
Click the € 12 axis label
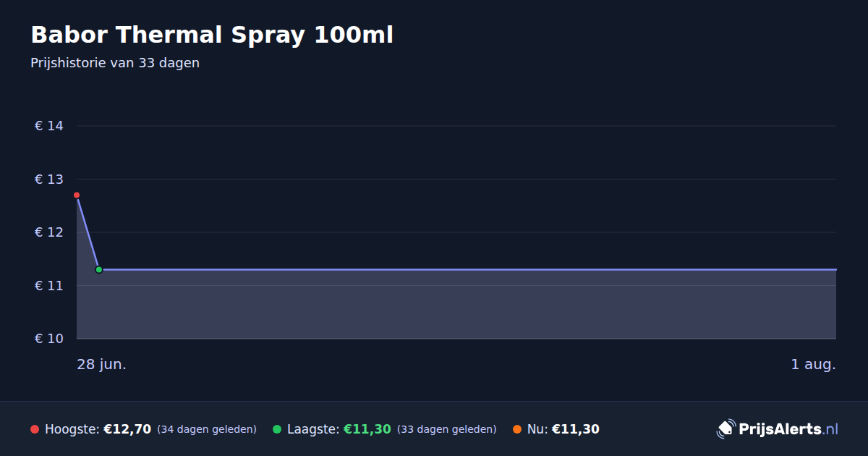coord(49,232)
